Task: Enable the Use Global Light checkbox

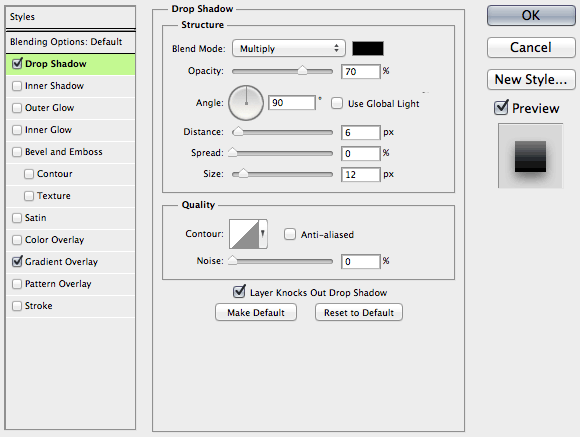Action: tap(337, 103)
